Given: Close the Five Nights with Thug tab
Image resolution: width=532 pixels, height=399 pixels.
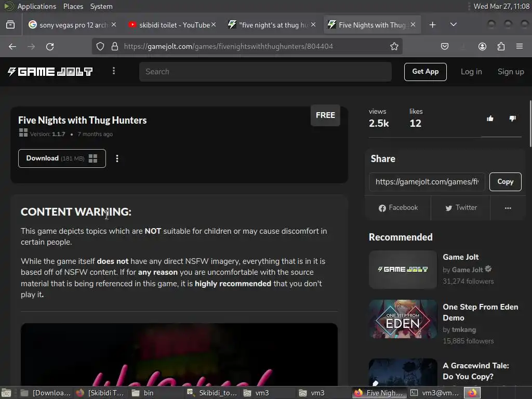Looking at the screenshot, I should pos(413,24).
